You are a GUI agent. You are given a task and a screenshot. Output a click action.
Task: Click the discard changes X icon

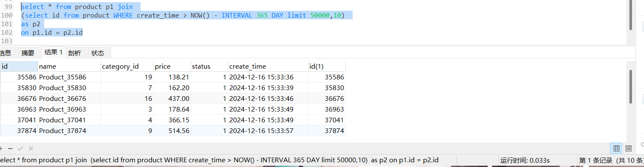[x=31, y=149]
